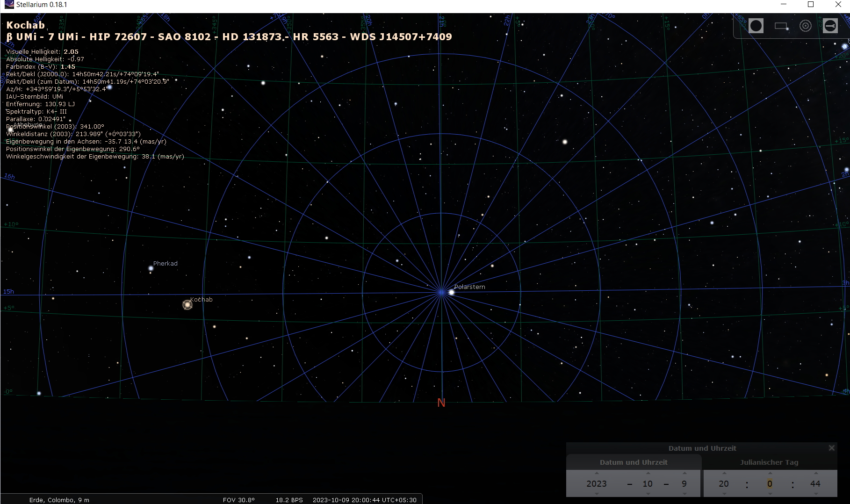Click the red N cardinal marker

(x=441, y=403)
